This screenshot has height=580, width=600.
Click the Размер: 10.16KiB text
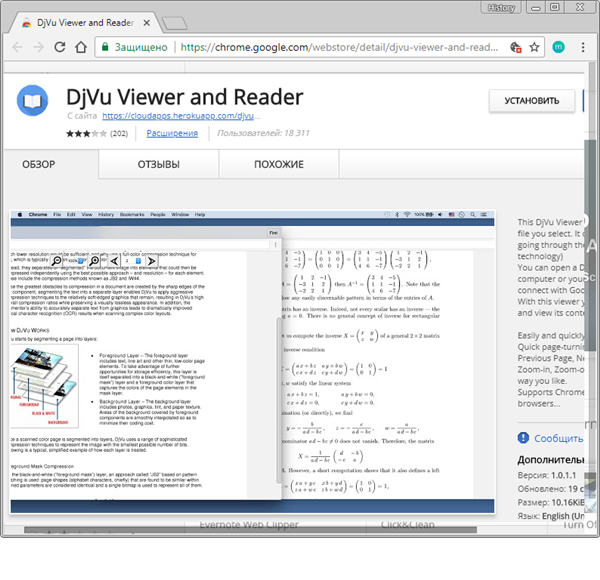point(551,502)
